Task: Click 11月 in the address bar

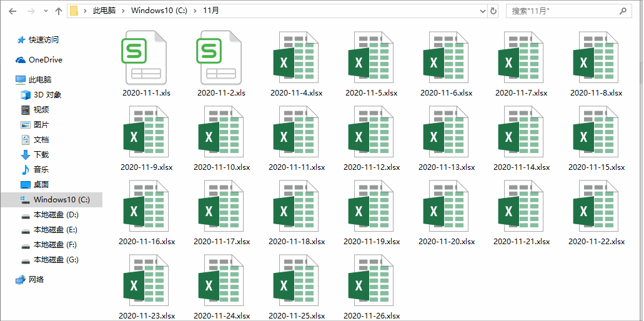Action: pyautogui.click(x=211, y=11)
